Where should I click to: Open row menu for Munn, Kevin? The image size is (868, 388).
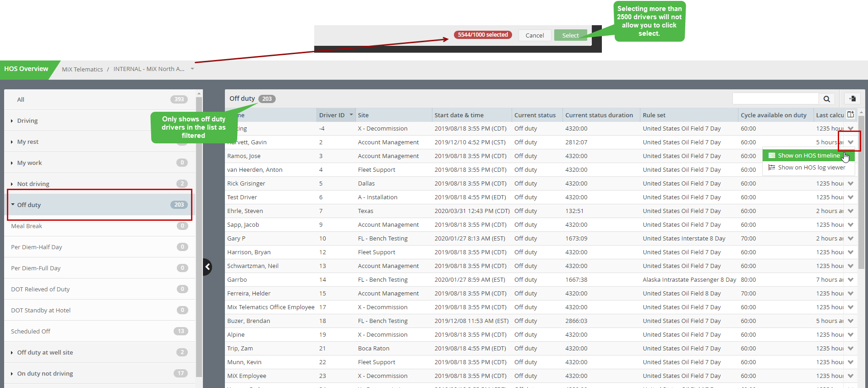(x=851, y=362)
